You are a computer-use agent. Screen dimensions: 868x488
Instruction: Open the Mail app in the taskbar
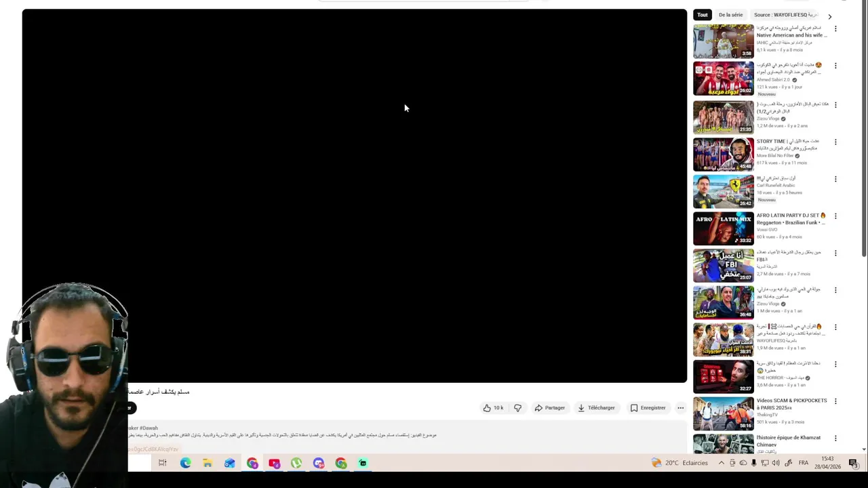[x=230, y=463]
